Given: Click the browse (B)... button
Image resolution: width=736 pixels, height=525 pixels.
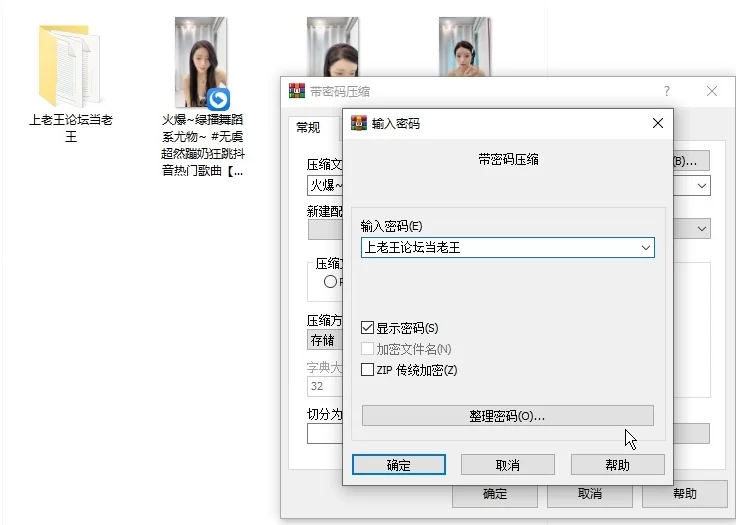Looking at the screenshot, I should (691, 161).
